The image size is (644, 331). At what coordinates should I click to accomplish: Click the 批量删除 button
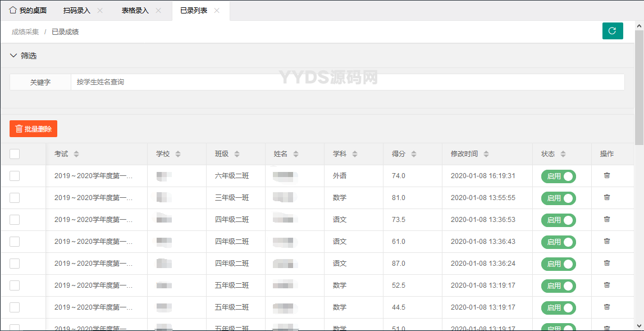[x=34, y=129]
